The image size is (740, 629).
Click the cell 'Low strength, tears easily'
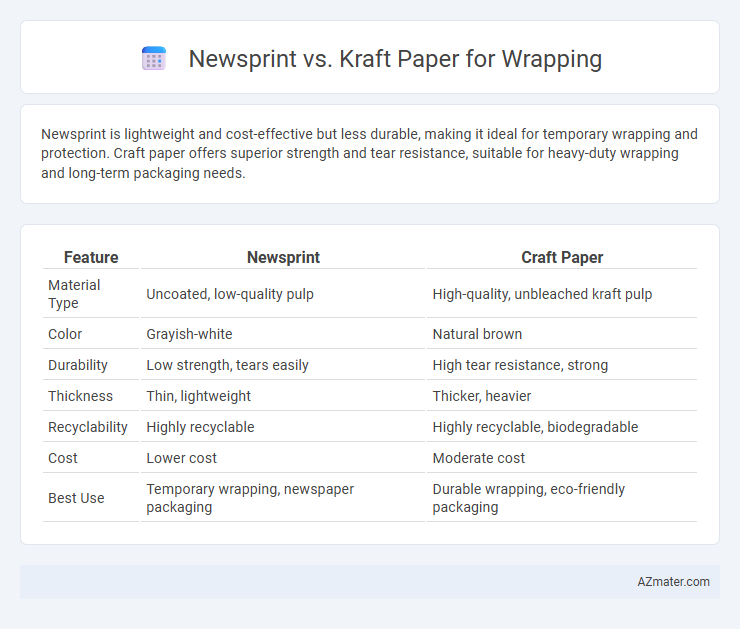point(227,365)
